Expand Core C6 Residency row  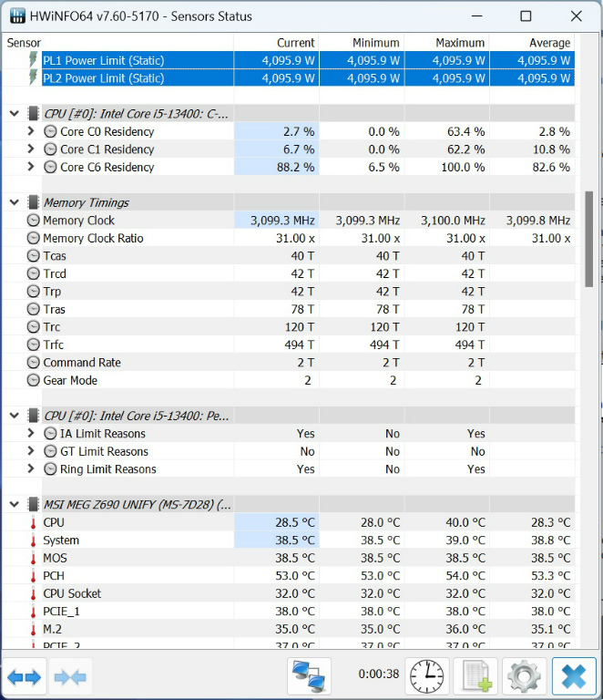pos(30,167)
